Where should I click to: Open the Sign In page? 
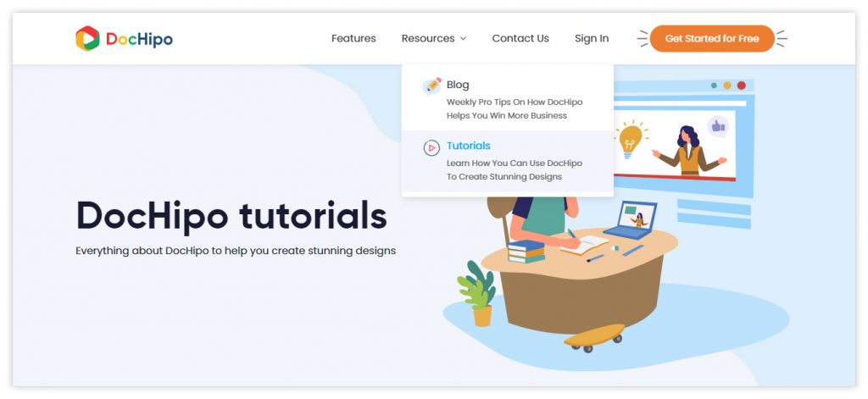pos(591,38)
